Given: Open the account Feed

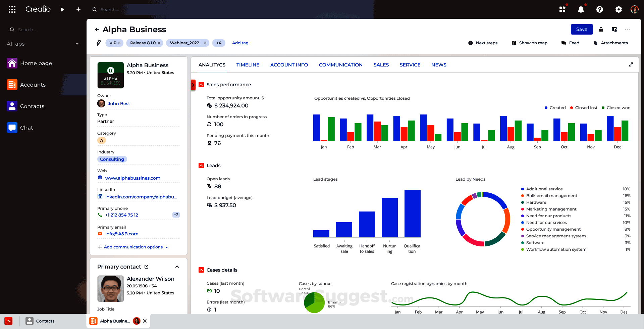Looking at the screenshot, I should 570,43.
